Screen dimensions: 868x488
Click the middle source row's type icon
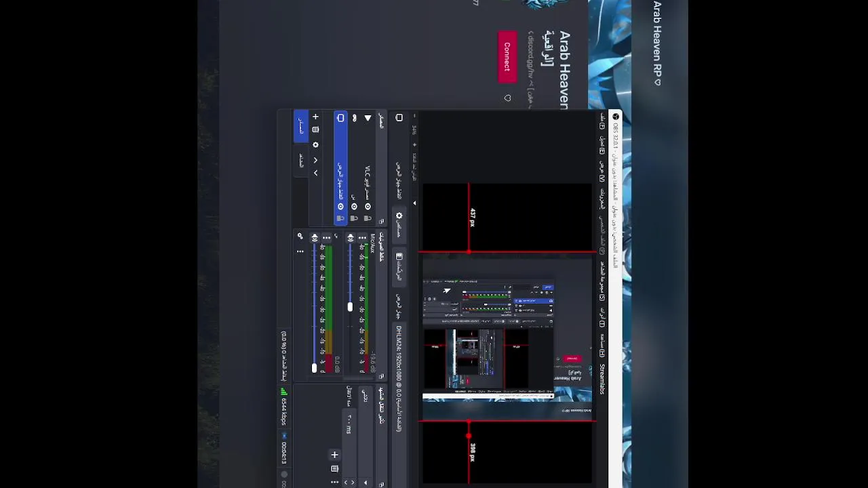pyautogui.click(x=354, y=118)
